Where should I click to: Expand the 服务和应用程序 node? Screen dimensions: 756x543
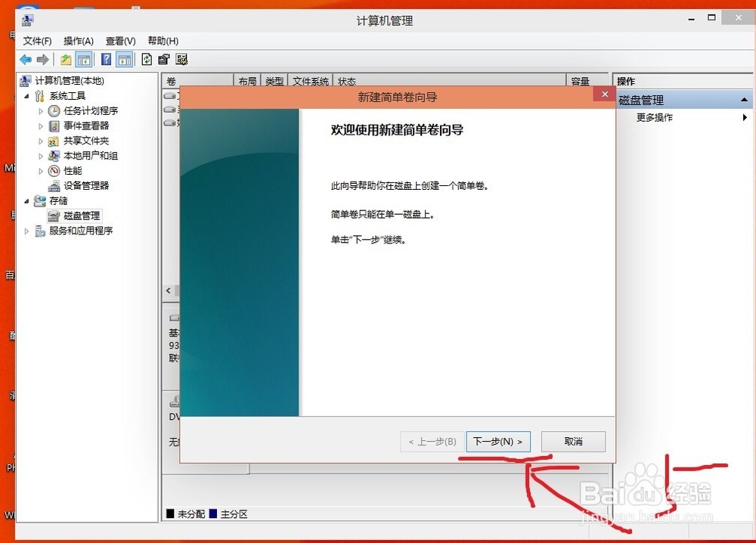[x=26, y=230]
